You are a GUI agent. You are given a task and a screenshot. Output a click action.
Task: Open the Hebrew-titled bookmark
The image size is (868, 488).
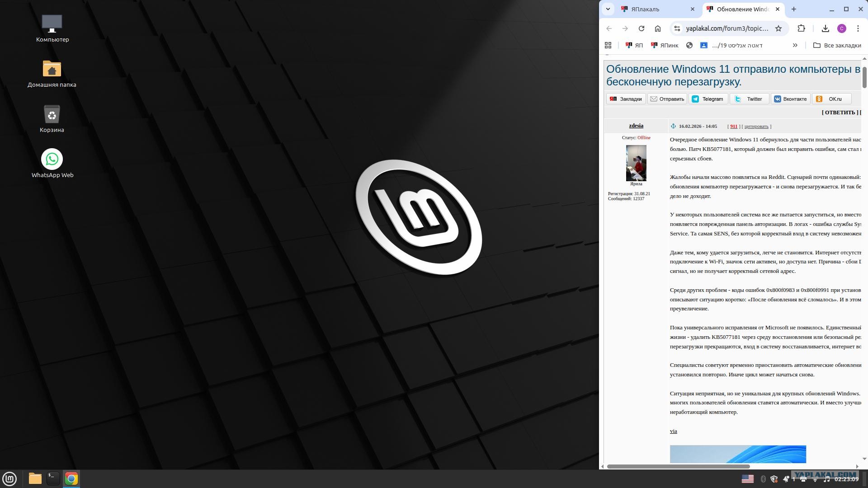(731, 45)
